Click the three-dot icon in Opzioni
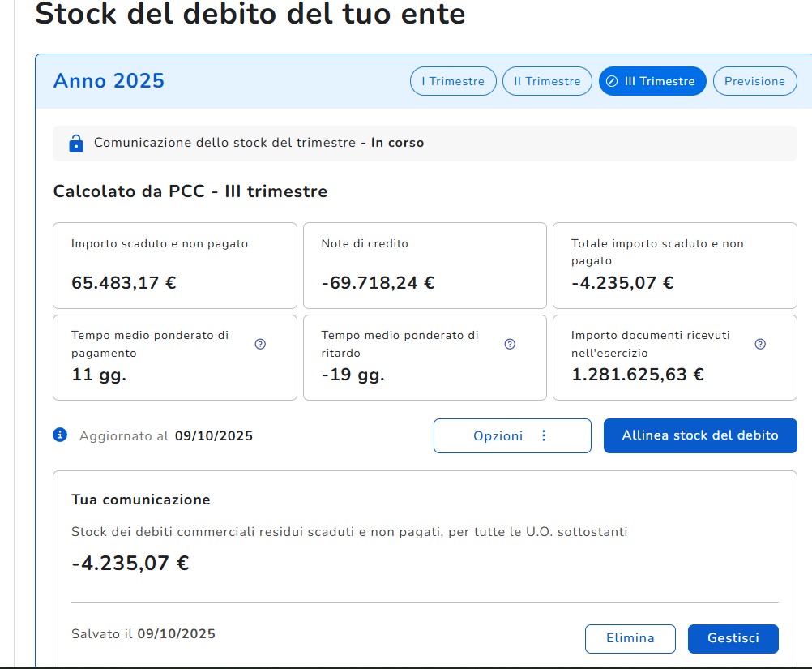The width and height of the screenshot is (812, 669). pyautogui.click(x=544, y=435)
